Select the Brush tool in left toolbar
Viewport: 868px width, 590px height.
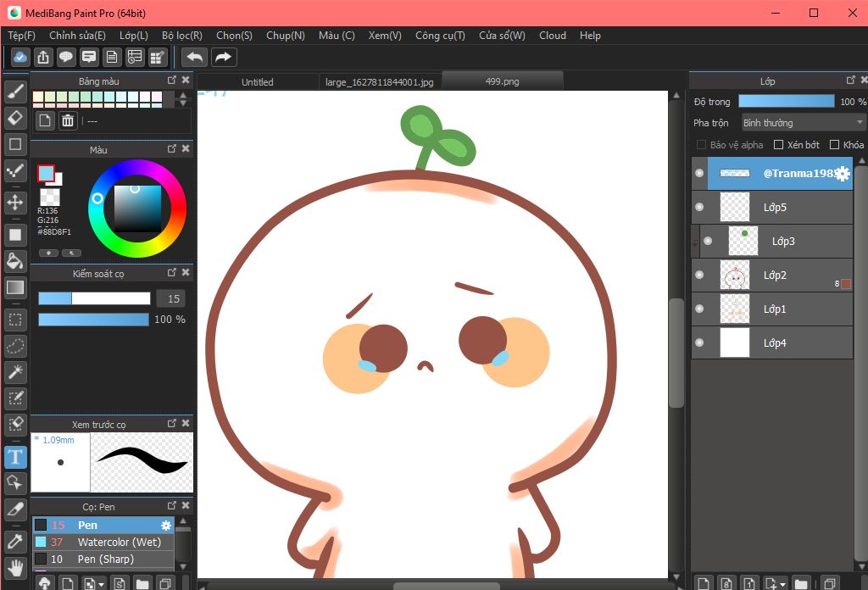15,92
